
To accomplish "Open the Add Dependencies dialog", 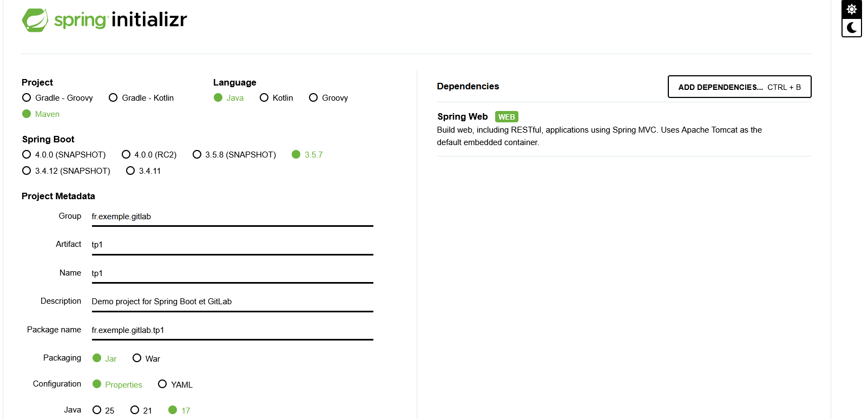I will pyautogui.click(x=739, y=87).
